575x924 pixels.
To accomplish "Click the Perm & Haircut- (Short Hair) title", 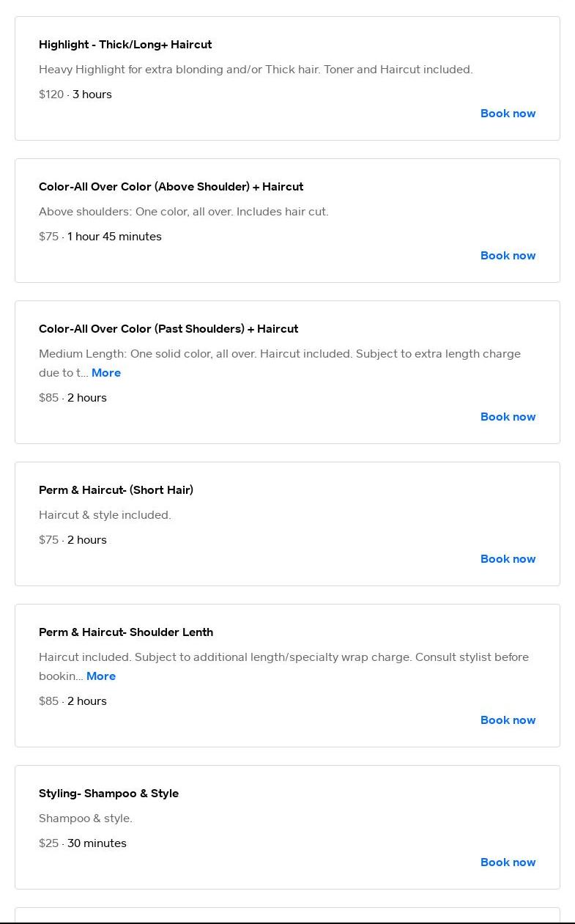I will pyautogui.click(x=116, y=490).
